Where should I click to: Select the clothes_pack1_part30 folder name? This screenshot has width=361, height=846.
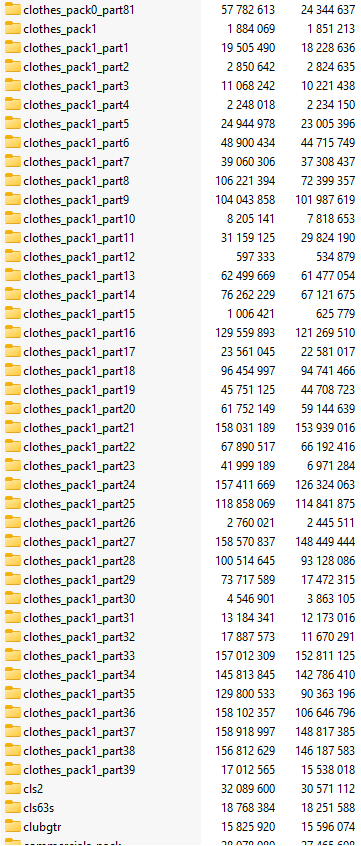(x=79, y=599)
